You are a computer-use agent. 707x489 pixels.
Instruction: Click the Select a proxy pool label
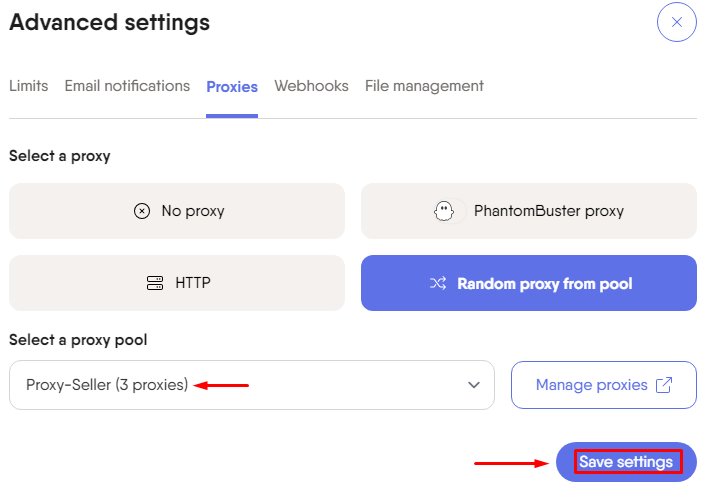coord(78,340)
